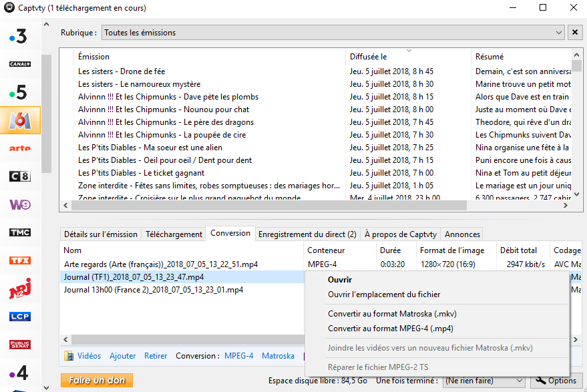Switch to the W9 channel
The image size is (587, 392).
[x=19, y=204]
